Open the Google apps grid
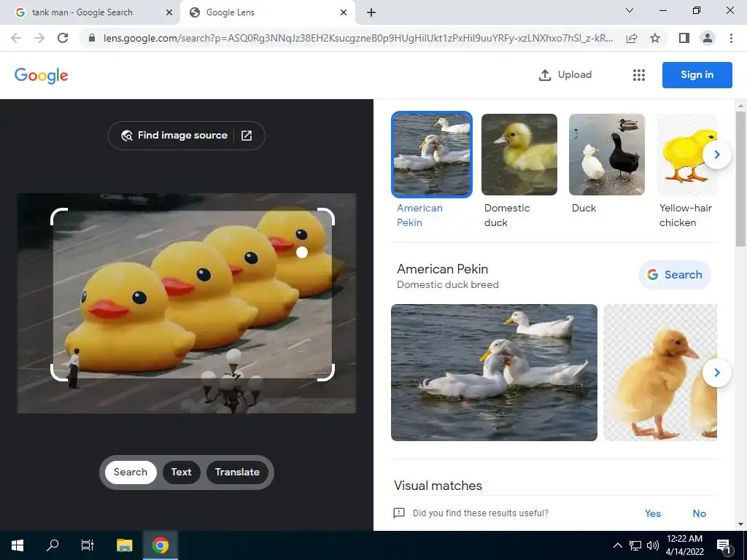747x560 pixels. point(639,75)
